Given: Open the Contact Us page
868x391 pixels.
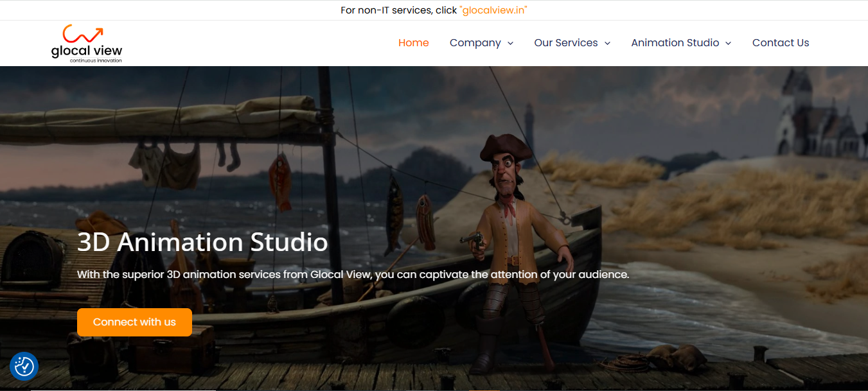Looking at the screenshot, I should click(x=781, y=43).
